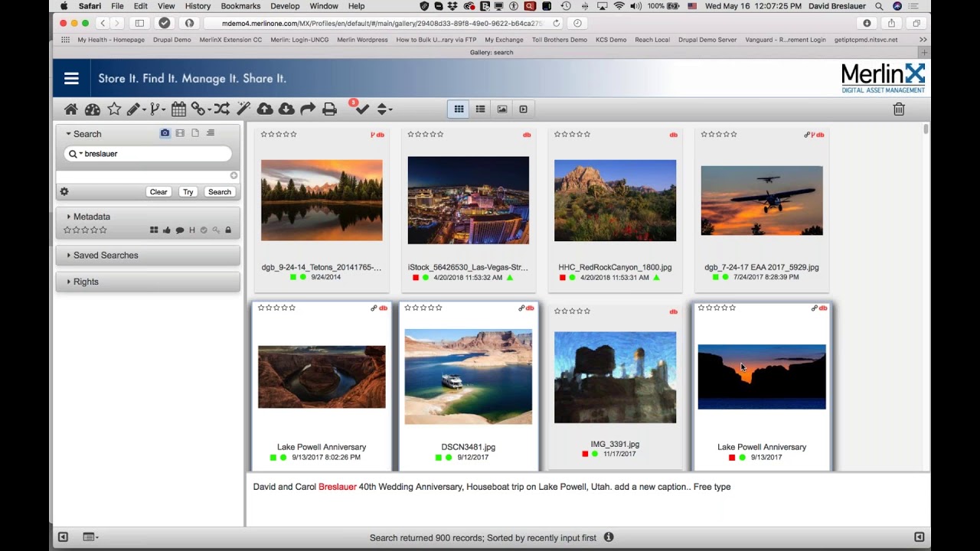980x551 pixels.
Task: Click Safari's downloads icon
Action: click(x=867, y=23)
